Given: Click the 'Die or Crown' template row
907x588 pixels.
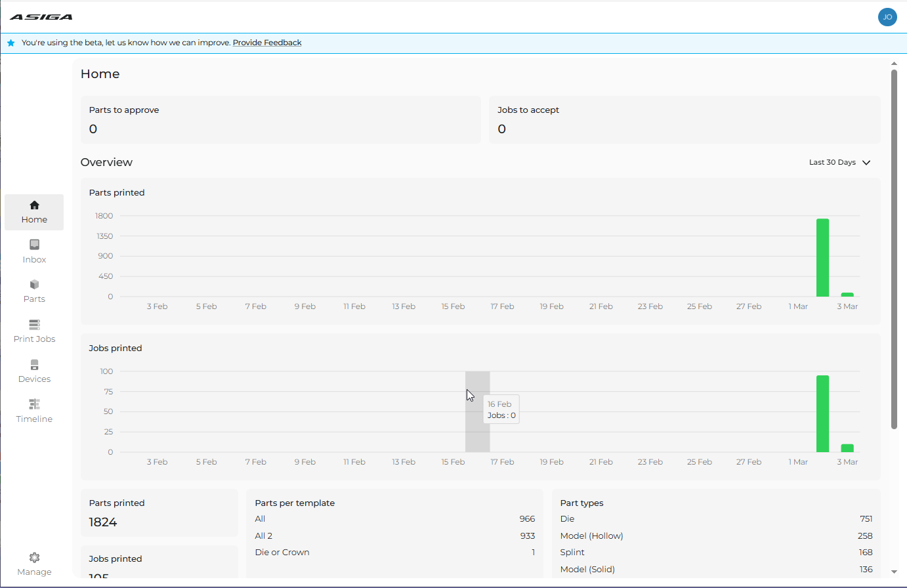Looking at the screenshot, I should point(394,553).
